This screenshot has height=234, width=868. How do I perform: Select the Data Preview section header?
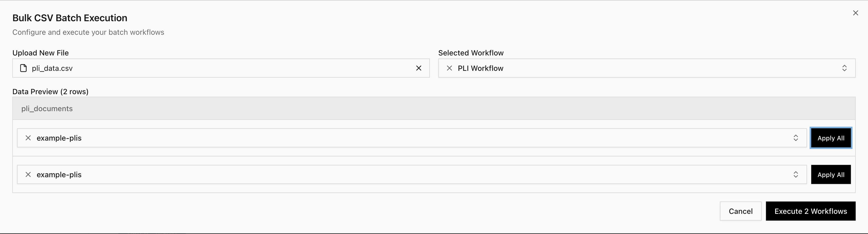(x=50, y=91)
